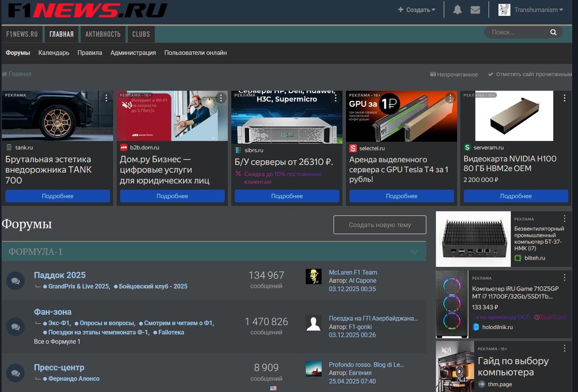Click F1-gonki's default avatar

point(313,322)
